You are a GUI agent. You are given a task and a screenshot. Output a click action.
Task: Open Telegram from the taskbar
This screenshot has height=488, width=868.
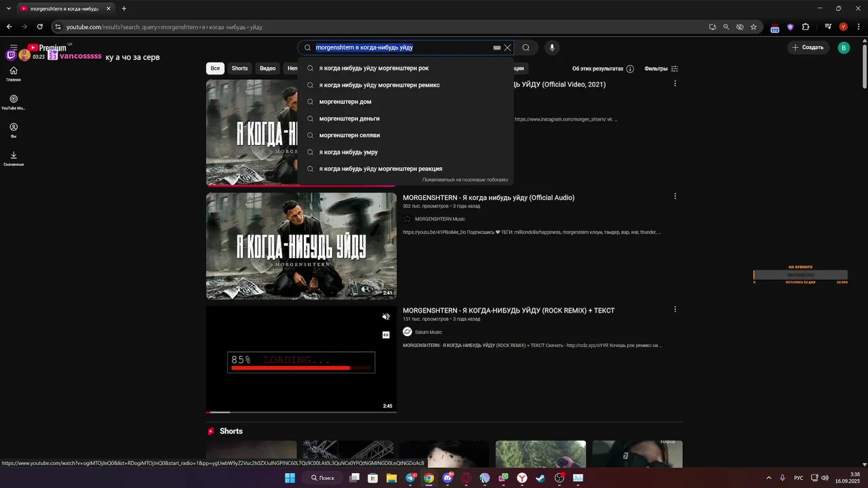coord(411,478)
